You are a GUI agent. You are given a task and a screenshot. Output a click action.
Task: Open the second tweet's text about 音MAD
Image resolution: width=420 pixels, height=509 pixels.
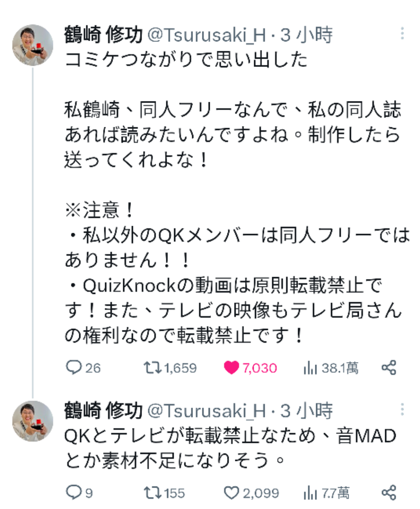(x=230, y=448)
